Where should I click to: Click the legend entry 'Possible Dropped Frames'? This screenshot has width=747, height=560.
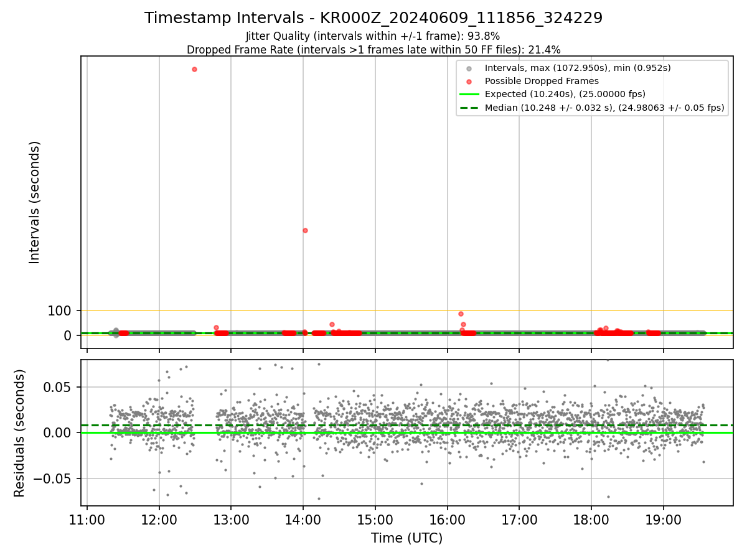pyautogui.click(x=542, y=81)
